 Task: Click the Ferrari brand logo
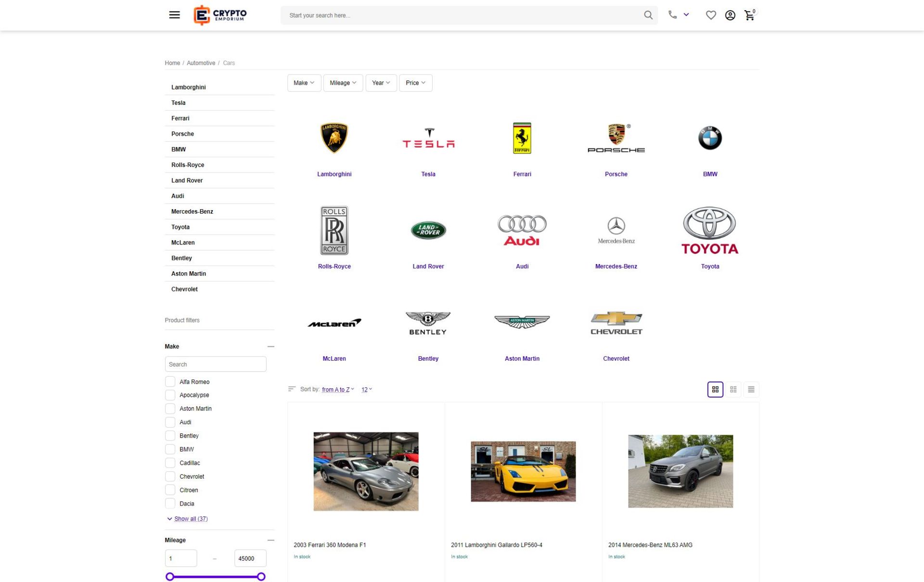tap(522, 138)
